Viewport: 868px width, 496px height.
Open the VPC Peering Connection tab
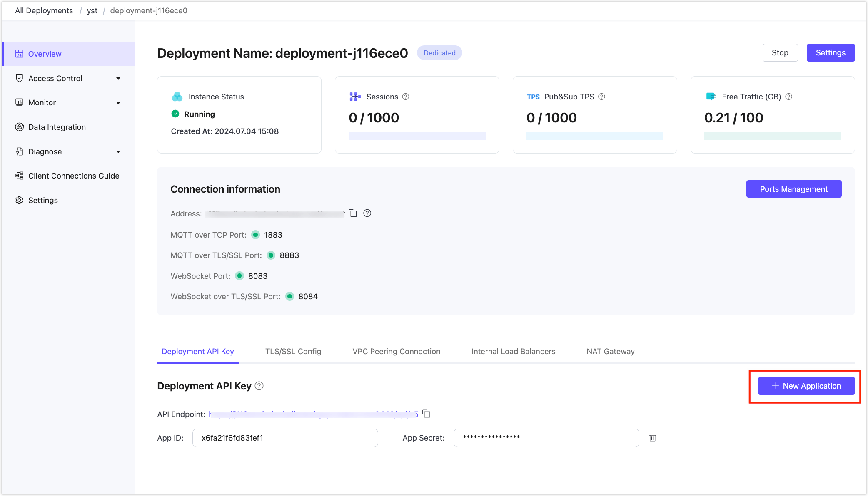(396, 351)
